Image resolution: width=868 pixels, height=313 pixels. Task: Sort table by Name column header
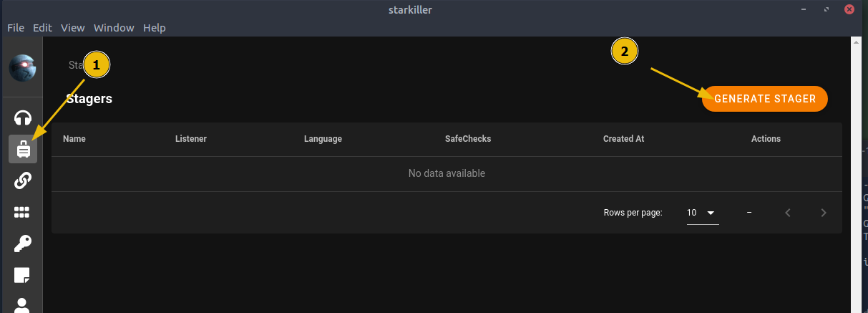[x=74, y=139]
